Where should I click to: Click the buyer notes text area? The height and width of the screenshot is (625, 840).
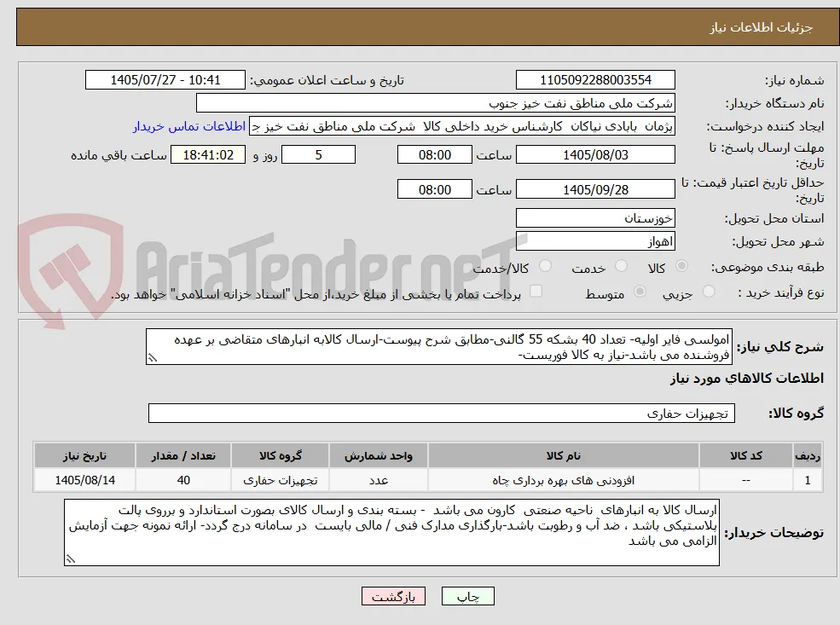[391, 532]
